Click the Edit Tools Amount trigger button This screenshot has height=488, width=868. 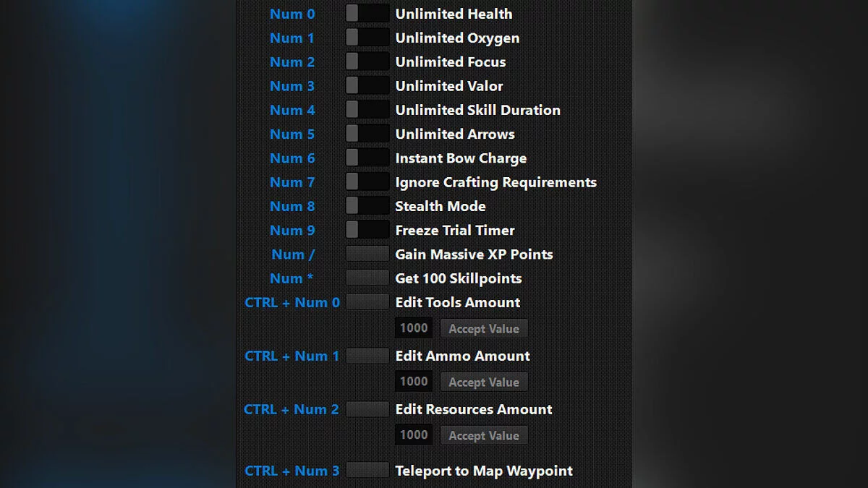[367, 301]
